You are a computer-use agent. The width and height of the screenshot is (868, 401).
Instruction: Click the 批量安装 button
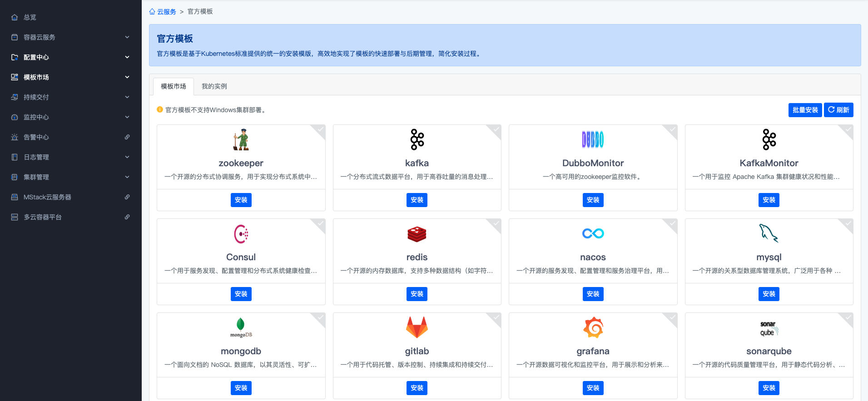pos(805,110)
